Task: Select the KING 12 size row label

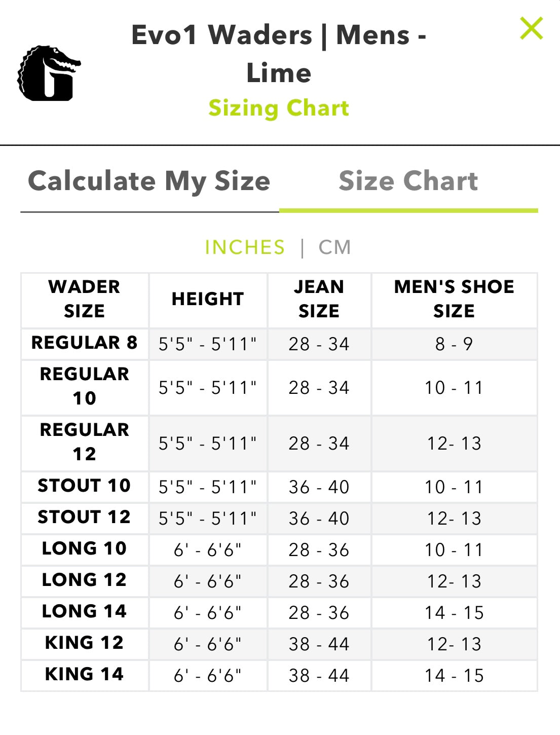Action: click(x=85, y=643)
